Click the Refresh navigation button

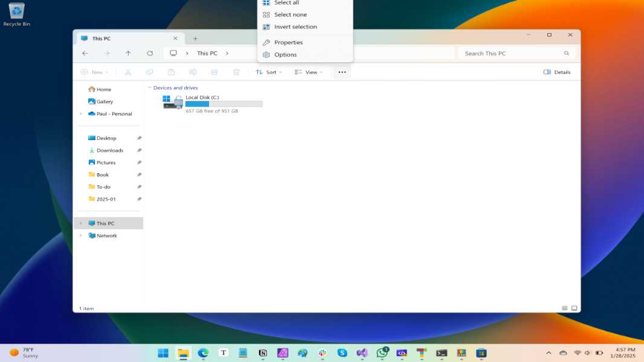[150, 53]
